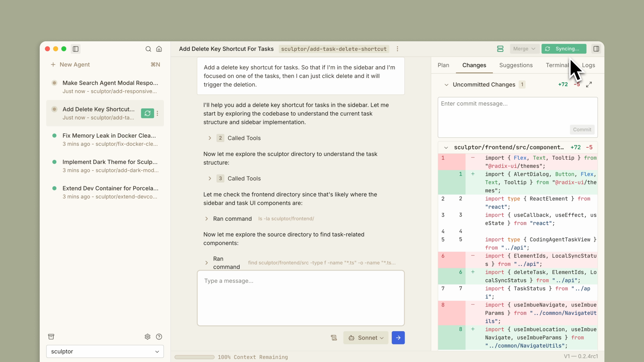Toggle the left sidebar panel icon
Viewport: 644px width, 362px height.
(75, 49)
